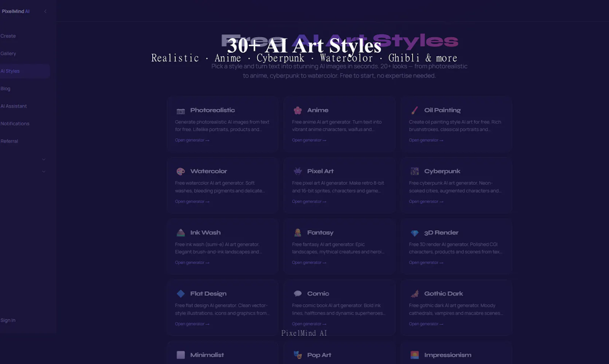
Task: Open generator link for Flat Design
Action: point(192,324)
